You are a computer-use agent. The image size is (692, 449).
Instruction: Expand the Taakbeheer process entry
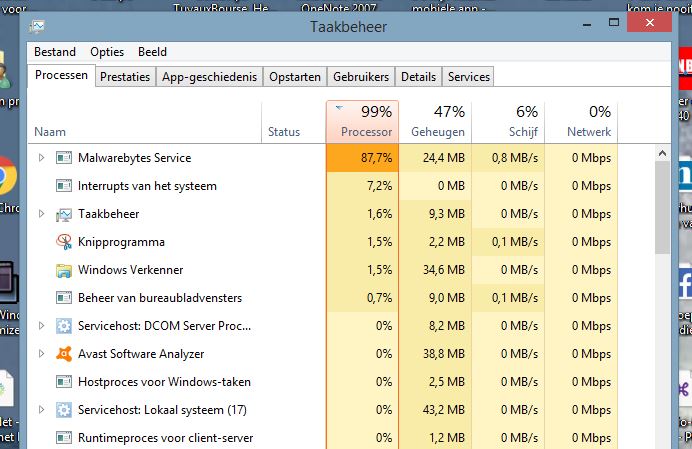(x=41, y=214)
